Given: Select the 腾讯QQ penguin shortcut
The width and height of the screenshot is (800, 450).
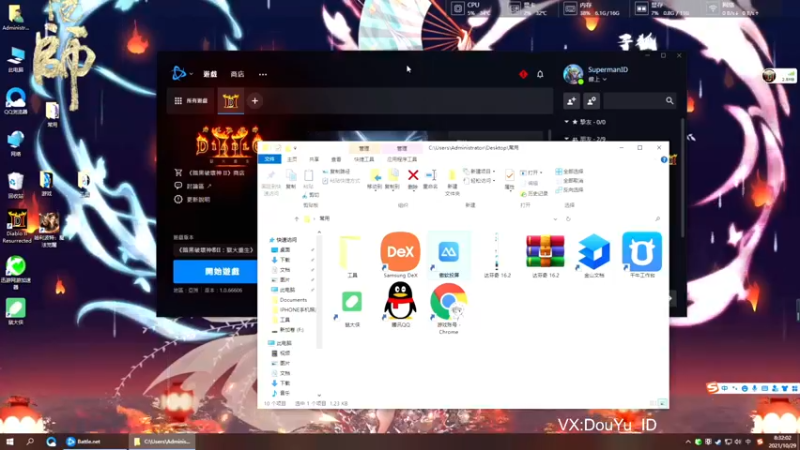Looking at the screenshot, I should pyautogui.click(x=401, y=305).
